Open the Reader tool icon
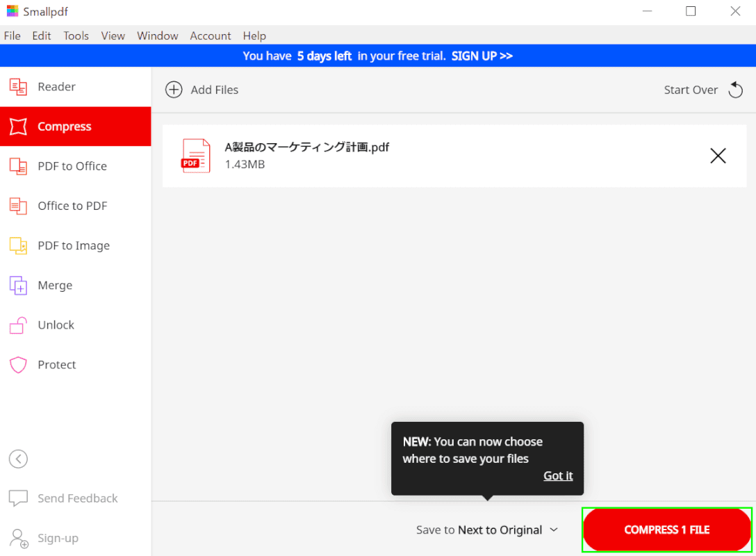 pyautogui.click(x=18, y=87)
